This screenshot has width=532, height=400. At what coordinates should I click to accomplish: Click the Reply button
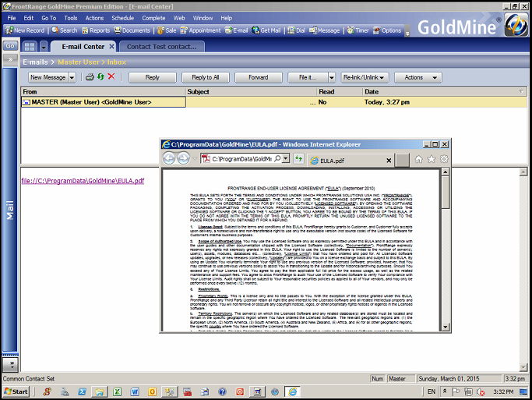[153, 77]
